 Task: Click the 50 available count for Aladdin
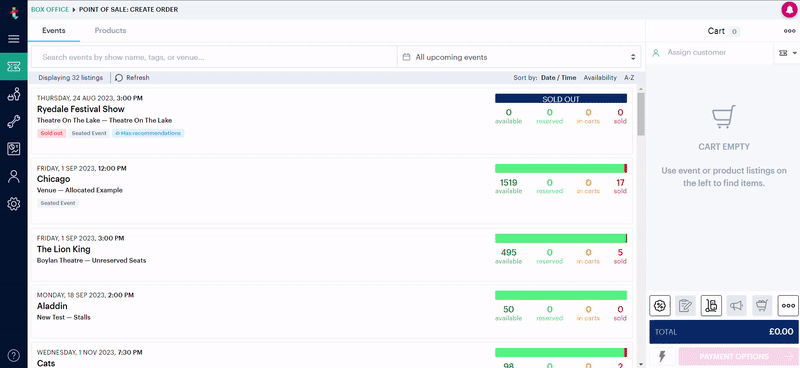point(508,309)
